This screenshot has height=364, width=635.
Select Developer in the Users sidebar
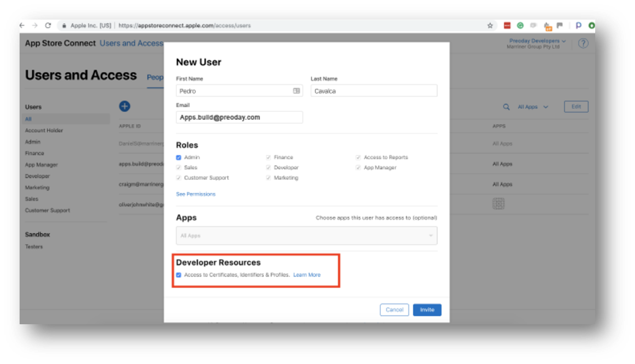click(37, 176)
